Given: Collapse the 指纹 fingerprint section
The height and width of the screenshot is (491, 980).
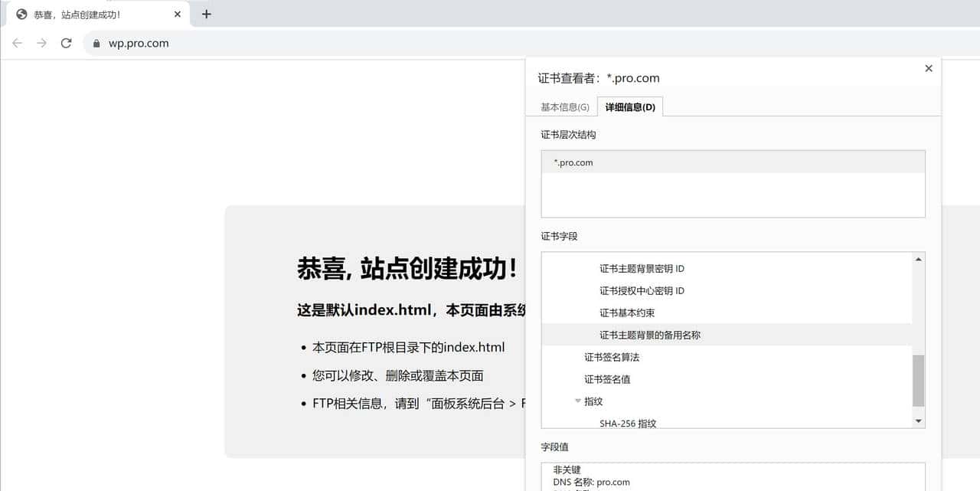Looking at the screenshot, I should coord(578,401).
